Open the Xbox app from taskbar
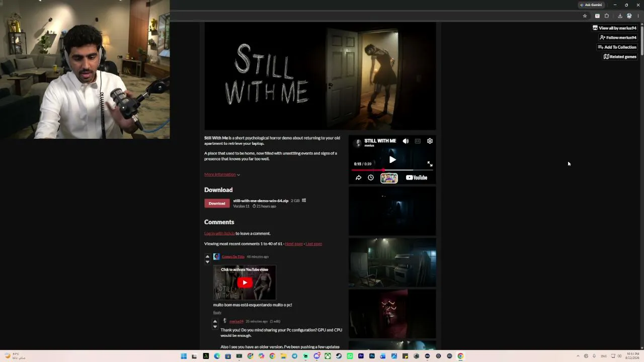This screenshot has width=644, height=362. click(x=328, y=356)
